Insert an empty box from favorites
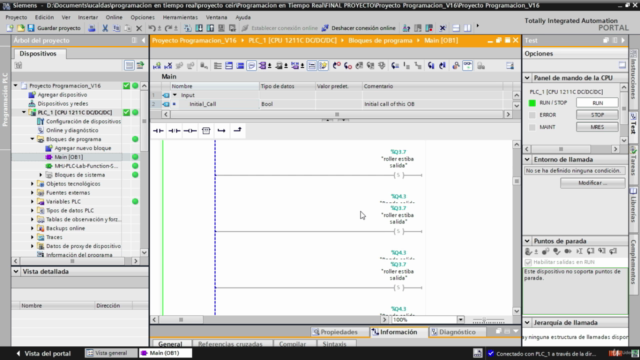 coord(206,131)
